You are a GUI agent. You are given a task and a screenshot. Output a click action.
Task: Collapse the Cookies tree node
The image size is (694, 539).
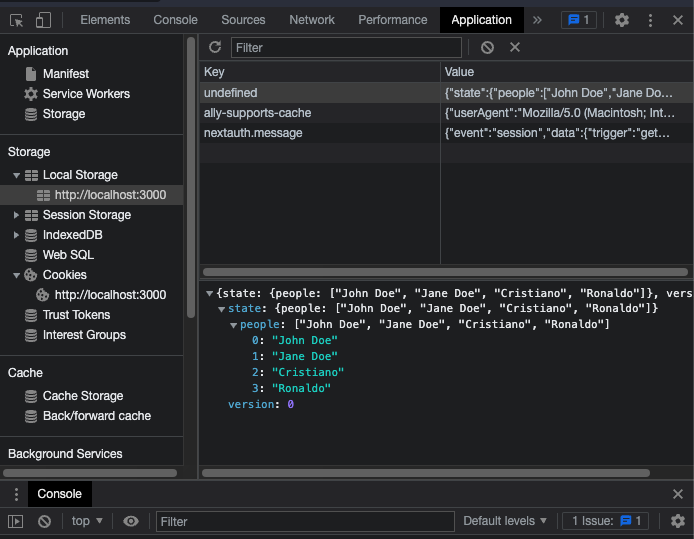(16, 275)
